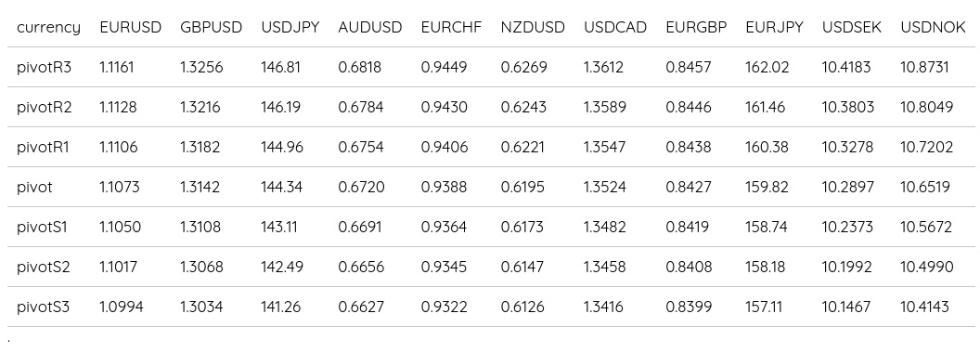Viewport: 980px width, 353px height.
Task: Select the GBPUSD column header
Action: 212,28
